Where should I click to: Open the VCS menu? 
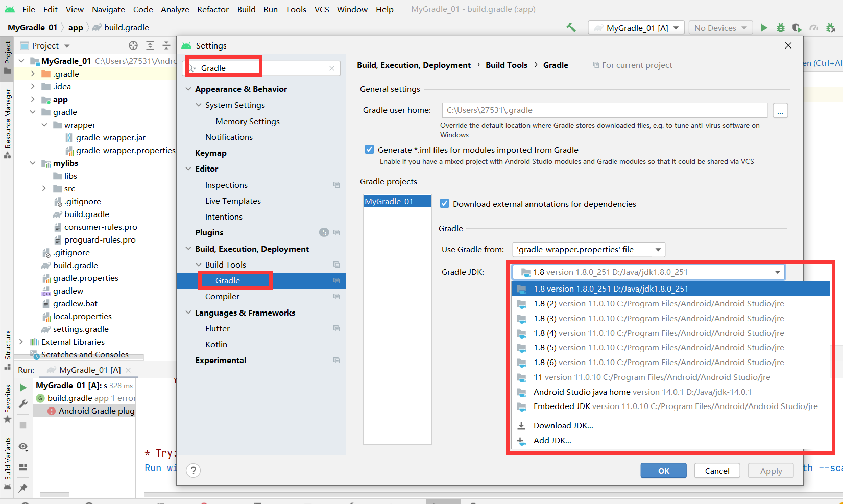coord(322,9)
